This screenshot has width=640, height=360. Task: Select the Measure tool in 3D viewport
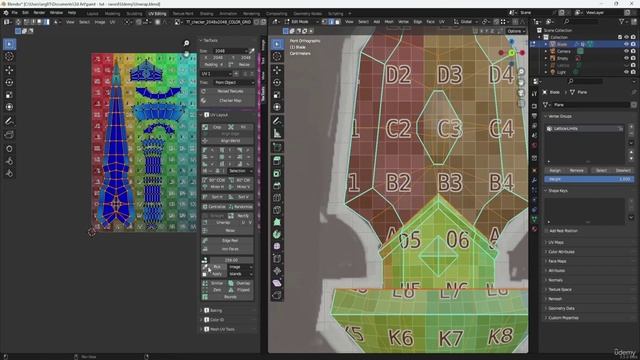[x=277, y=133]
